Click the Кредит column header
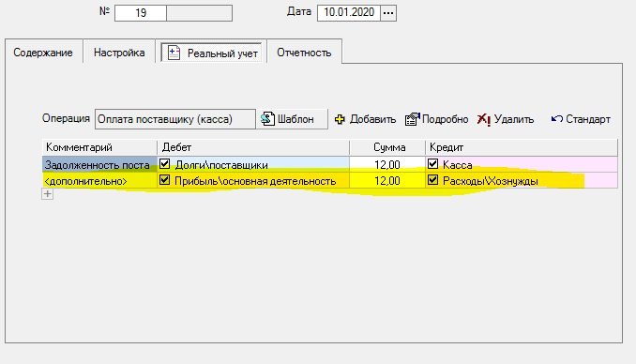636x364 pixels. tap(522, 147)
